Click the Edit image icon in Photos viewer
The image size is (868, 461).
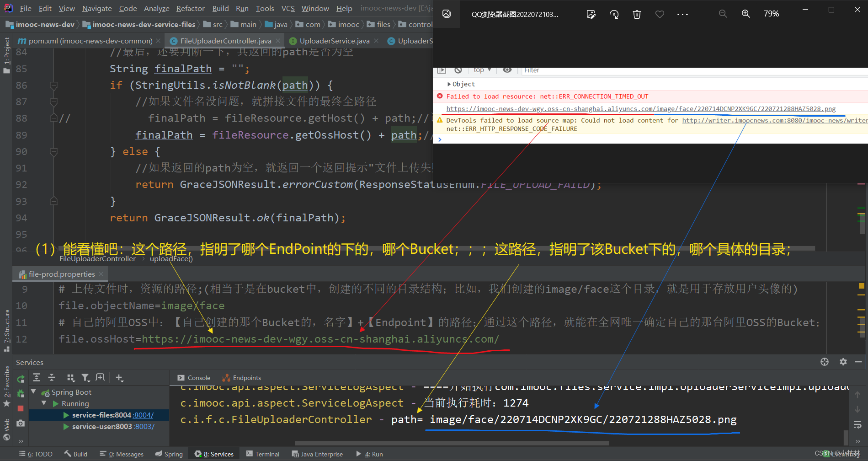[x=591, y=14]
